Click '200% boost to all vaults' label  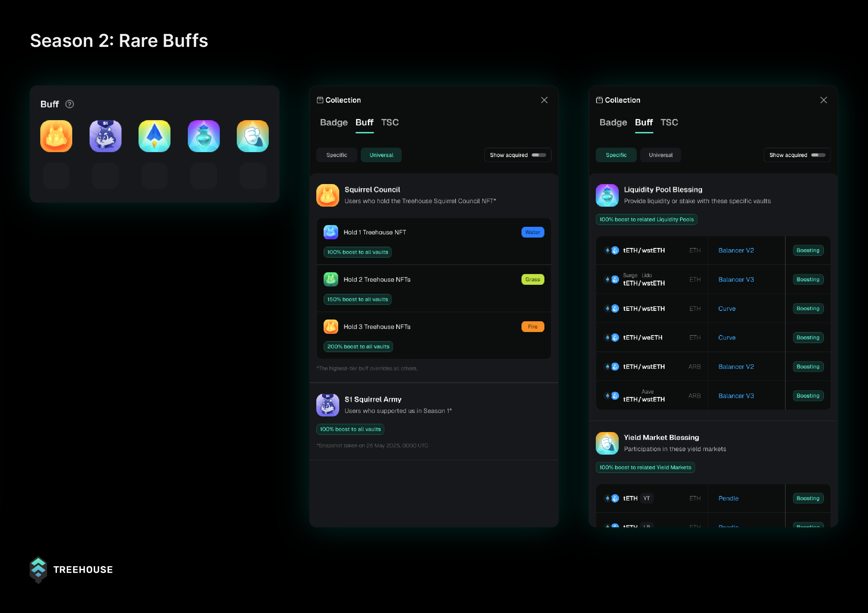point(358,347)
